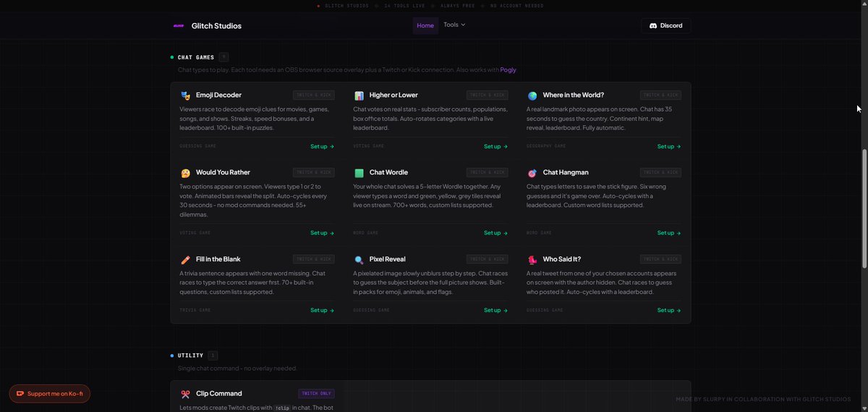Click TWITCH & KICK badge on Chat Wordle
This screenshot has width=868, height=412.
487,172
